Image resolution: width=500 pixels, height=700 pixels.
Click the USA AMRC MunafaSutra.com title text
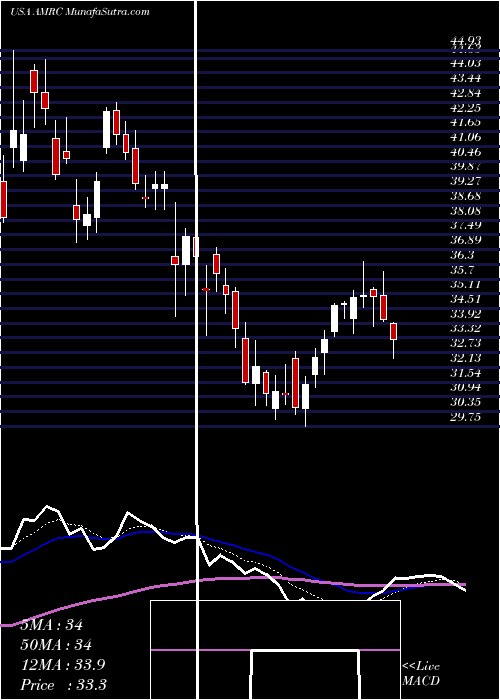coord(80,12)
